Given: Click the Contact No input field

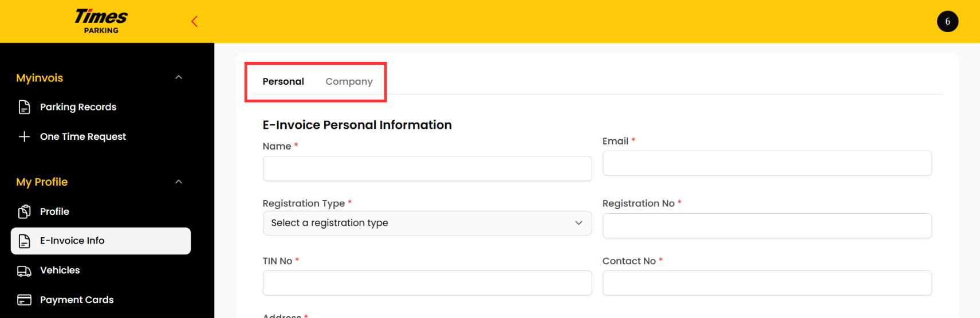Looking at the screenshot, I should [767, 283].
